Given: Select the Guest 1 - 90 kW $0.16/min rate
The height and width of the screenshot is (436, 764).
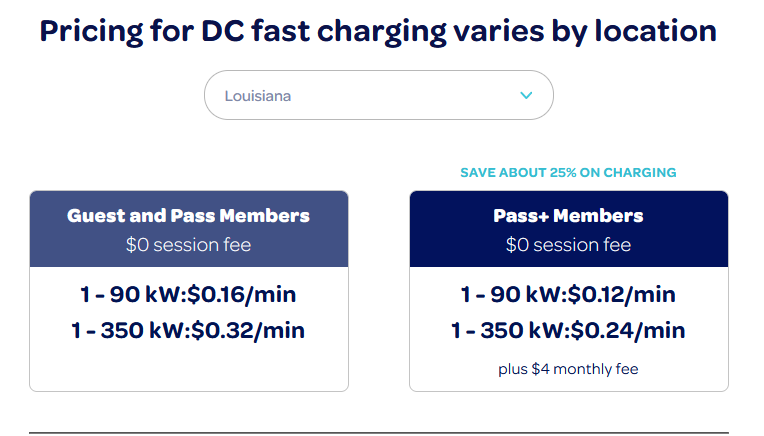Looking at the screenshot, I should click(188, 295).
